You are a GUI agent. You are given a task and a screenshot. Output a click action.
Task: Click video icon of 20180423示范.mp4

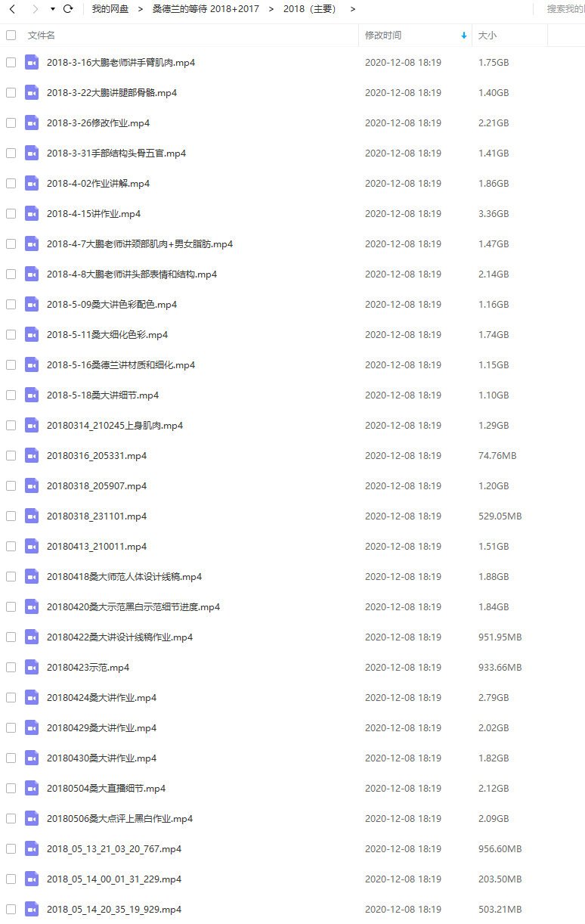pyautogui.click(x=32, y=667)
